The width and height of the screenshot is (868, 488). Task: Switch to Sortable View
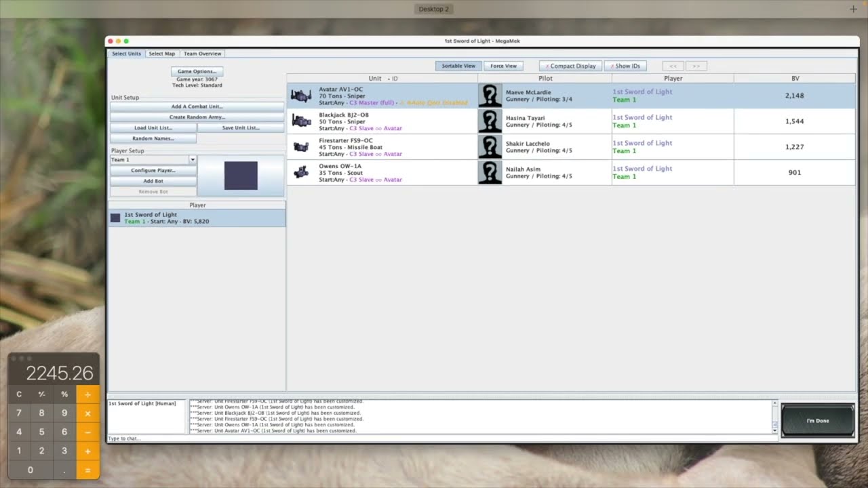(458, 66)
